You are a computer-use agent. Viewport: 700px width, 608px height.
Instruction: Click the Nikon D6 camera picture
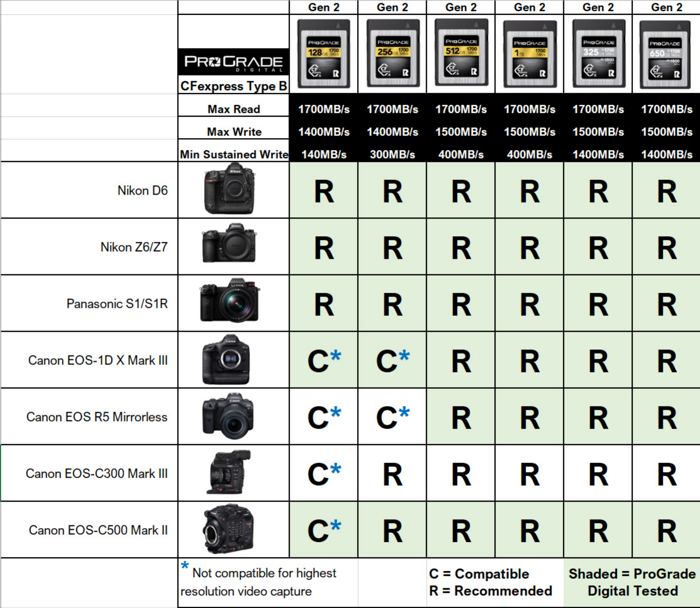click(229, 189)
